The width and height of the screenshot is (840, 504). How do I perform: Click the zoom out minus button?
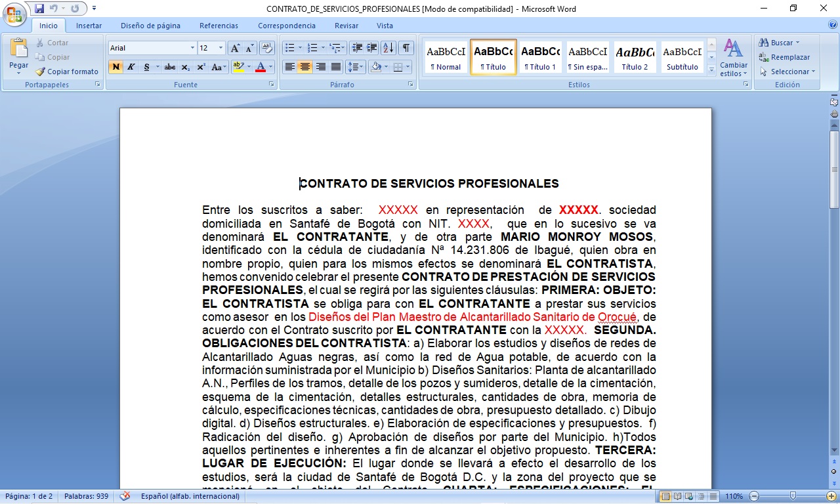click(754, 496)
